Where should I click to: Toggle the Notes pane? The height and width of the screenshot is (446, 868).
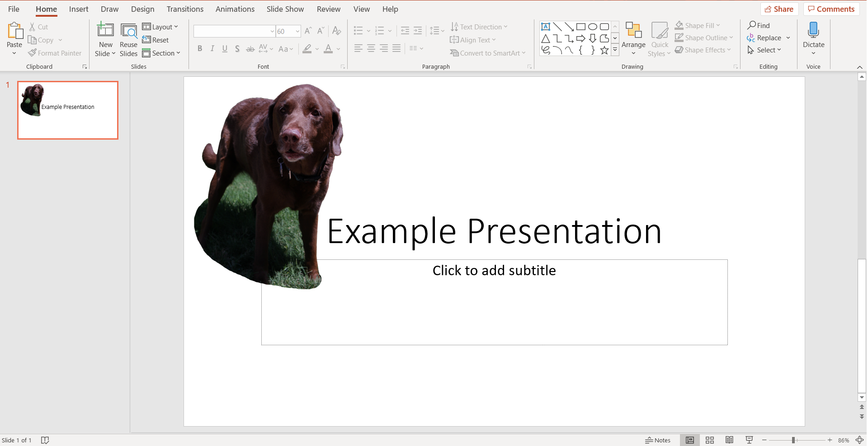(x=658, y=440)
